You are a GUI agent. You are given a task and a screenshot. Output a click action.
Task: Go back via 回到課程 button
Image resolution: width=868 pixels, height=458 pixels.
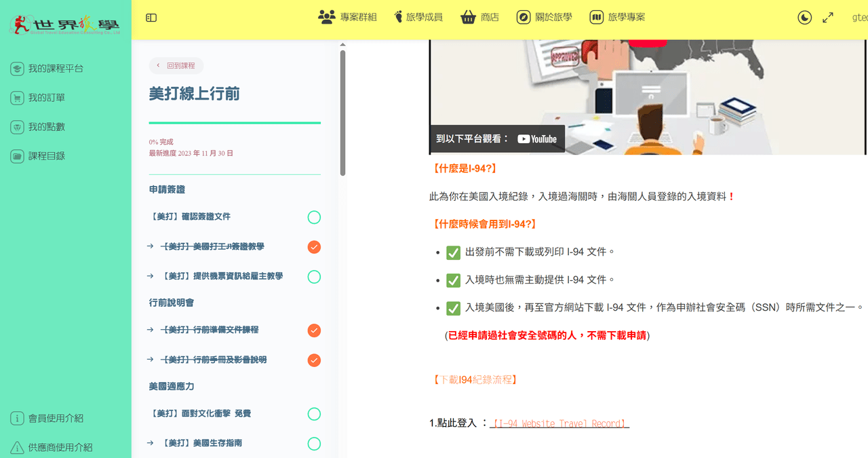[x=176, y=66]
